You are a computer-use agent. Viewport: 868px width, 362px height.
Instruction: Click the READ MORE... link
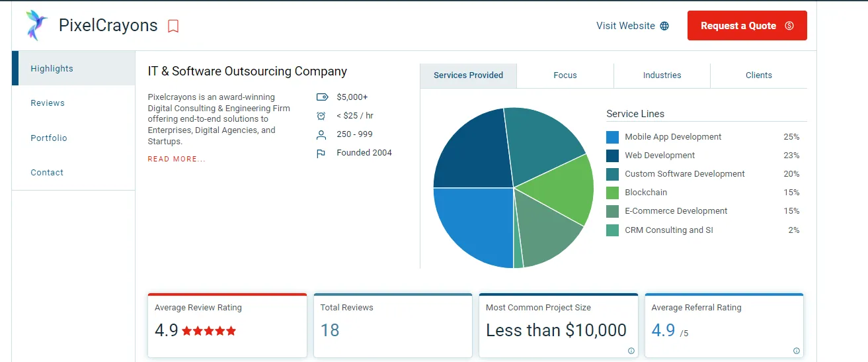177,159
